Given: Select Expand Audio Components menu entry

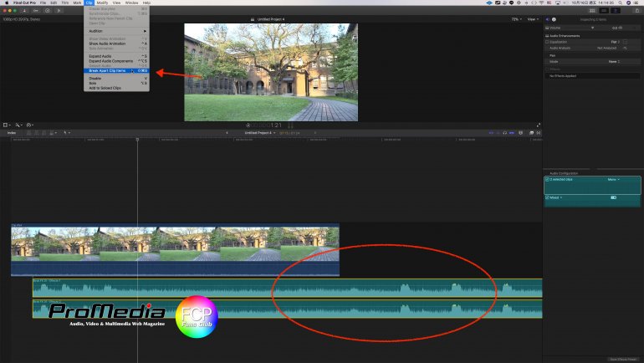Looking at the screenshot, I should coord(116,61).
